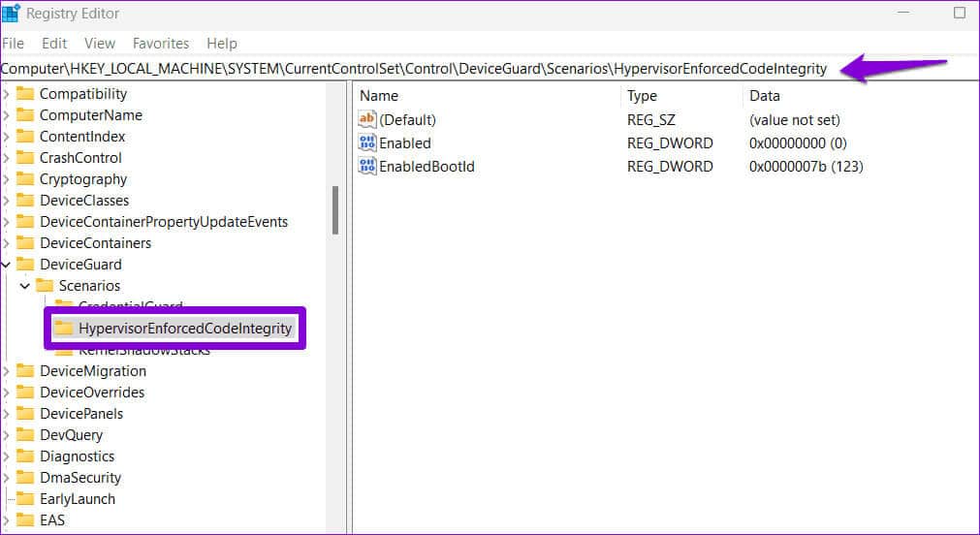The width and height of the screenshot is (980, 535).
Task: Select the DevicePanels folder icon
Action: point(25,414)
